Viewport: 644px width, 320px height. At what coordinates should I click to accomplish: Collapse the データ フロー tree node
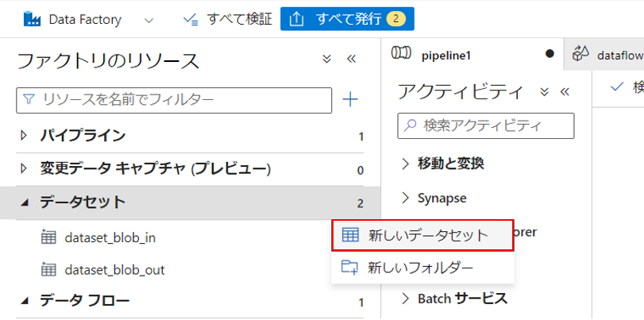25,302
